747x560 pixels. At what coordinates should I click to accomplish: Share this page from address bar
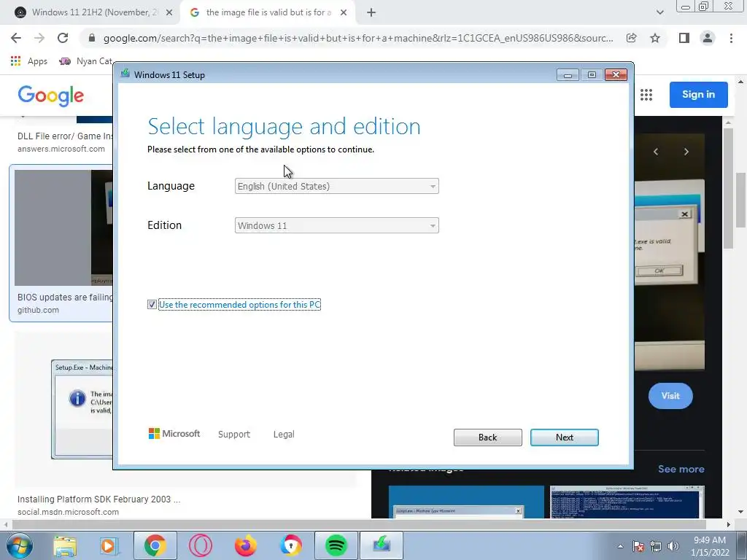[631, 38]
